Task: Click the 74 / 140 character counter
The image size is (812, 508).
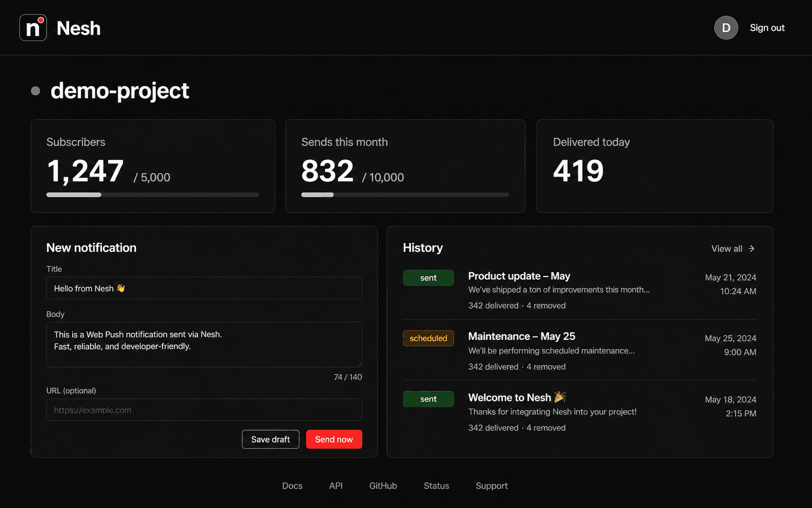Action: pyautogui.click(x=348, y=377)
